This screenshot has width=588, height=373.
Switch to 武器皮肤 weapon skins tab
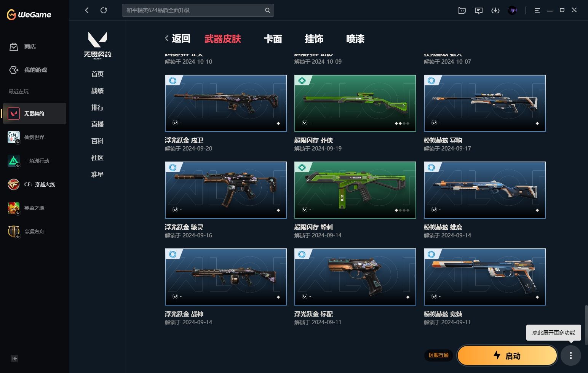[223, 39]
